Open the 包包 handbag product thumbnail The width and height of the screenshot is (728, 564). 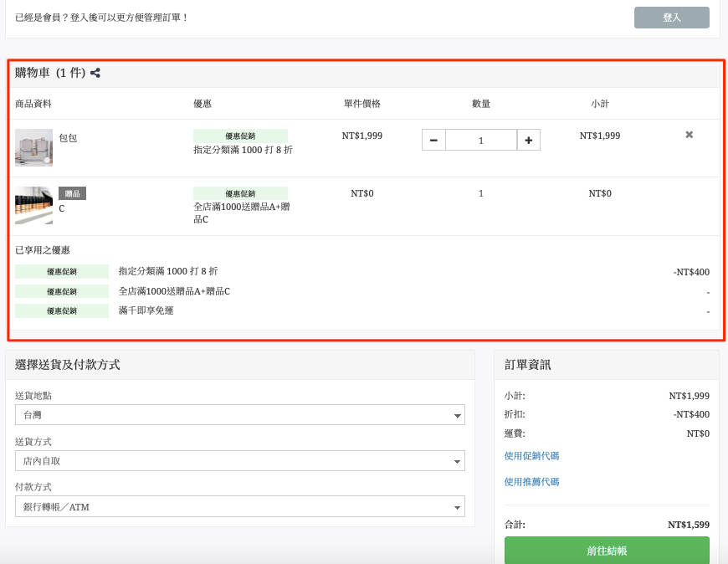(x=34, y=147)
